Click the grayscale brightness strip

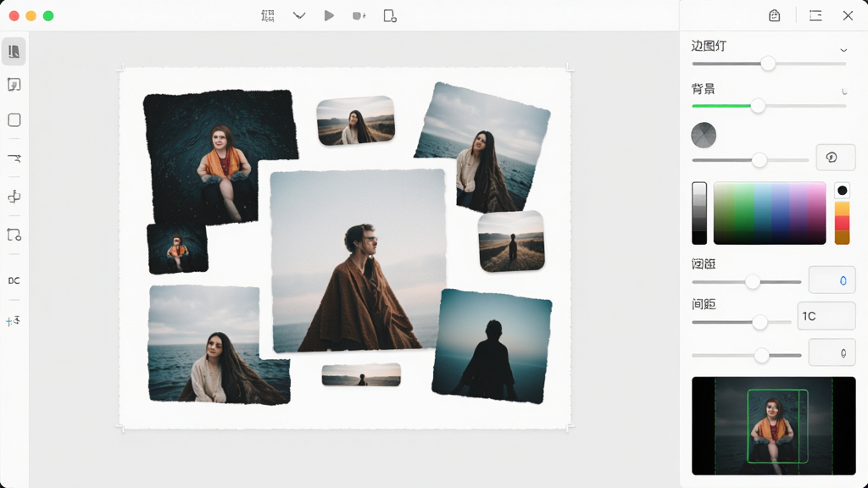pyautogui.click(x=699, y=213)
